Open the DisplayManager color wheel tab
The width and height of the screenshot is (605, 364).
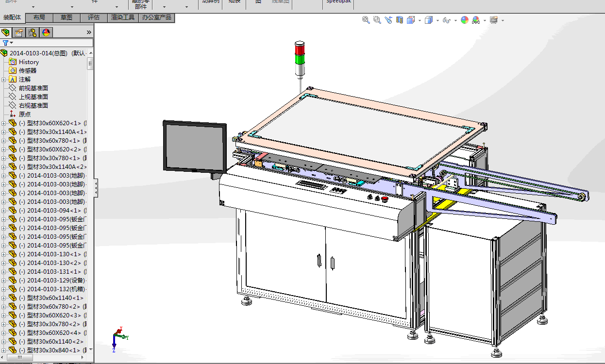46,33
